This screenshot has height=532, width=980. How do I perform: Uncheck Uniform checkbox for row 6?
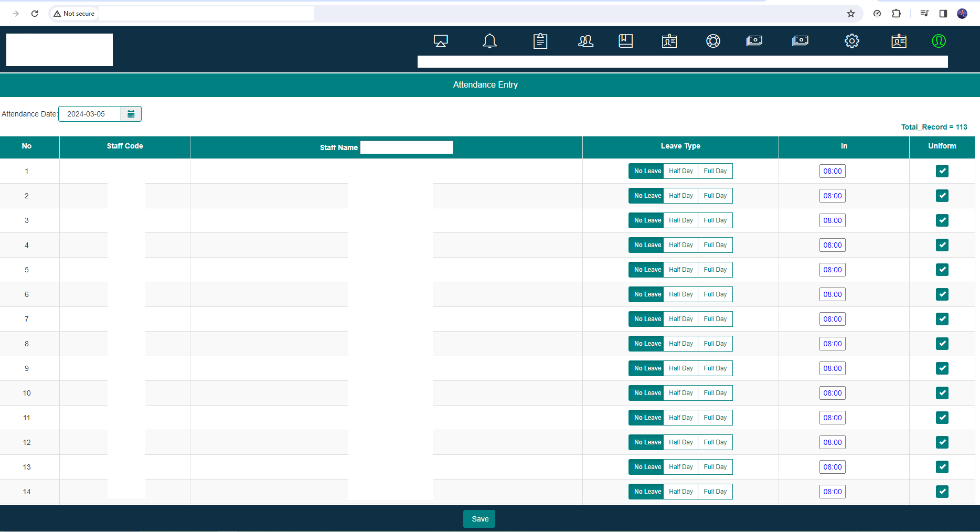[x=942, y=294]
